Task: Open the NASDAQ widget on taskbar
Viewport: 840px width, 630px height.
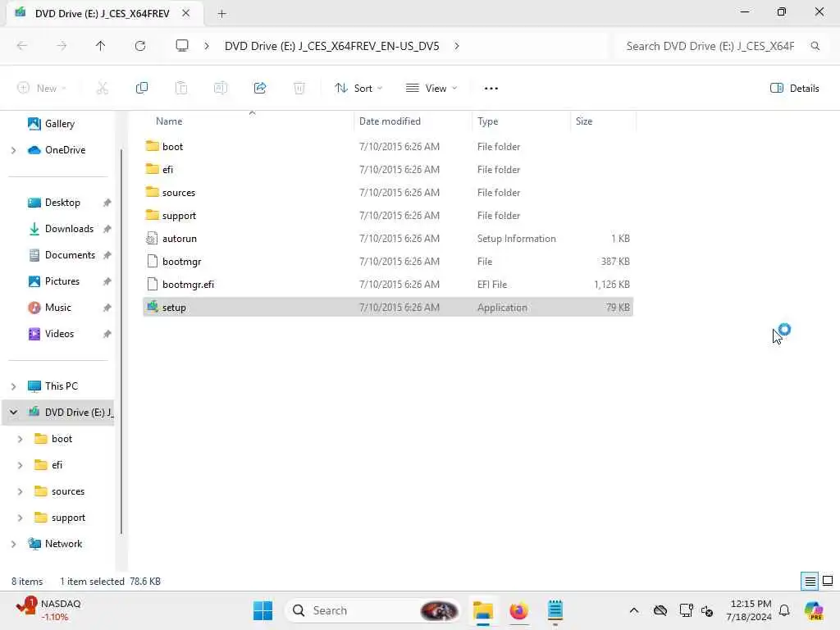Action: point(48,610)
